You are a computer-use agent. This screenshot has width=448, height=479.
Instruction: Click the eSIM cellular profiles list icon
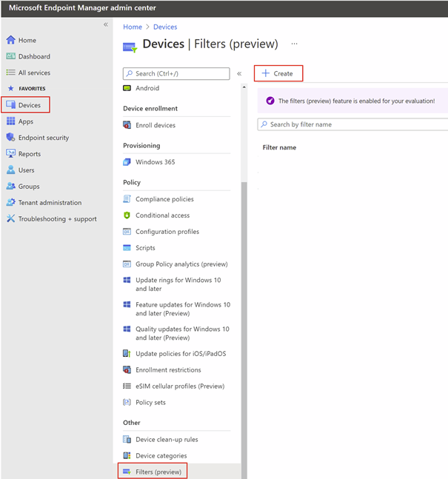tap(127, 386)
